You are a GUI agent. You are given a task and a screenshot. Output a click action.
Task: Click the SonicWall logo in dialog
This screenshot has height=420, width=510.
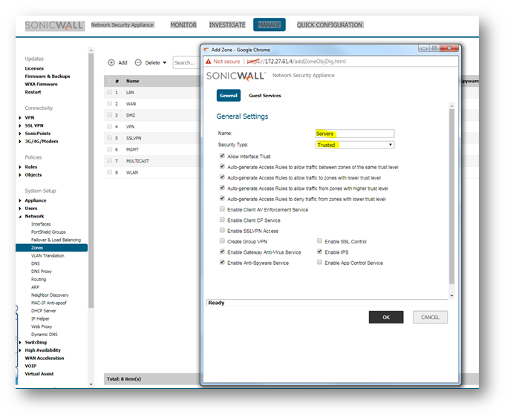(x=236, y=76)
